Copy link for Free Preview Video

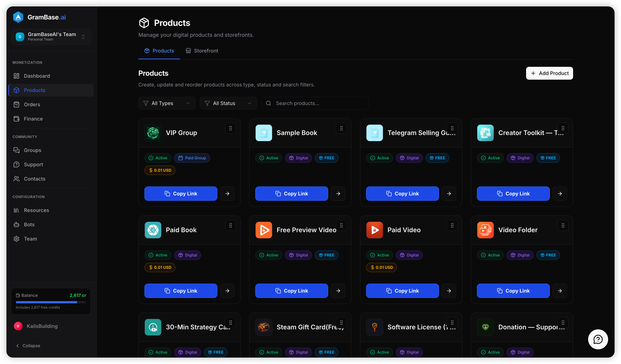pyautogui.click(x=292, y=291)
